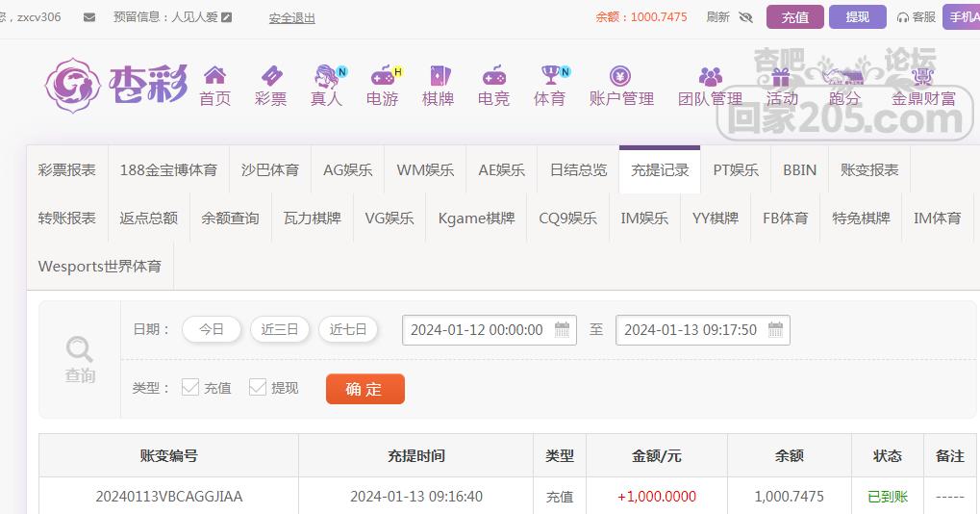
Task: Toggle the 充值 checkbox filter
Action: point(190,387)
